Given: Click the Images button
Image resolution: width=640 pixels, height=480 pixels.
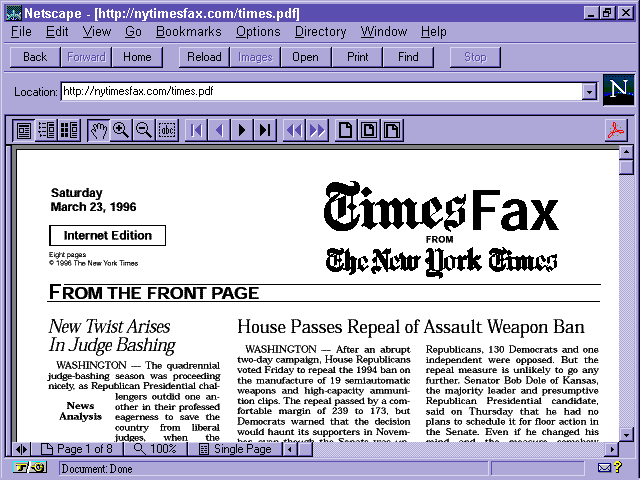Looking at the screenshot, I should (x=255, y=57).
